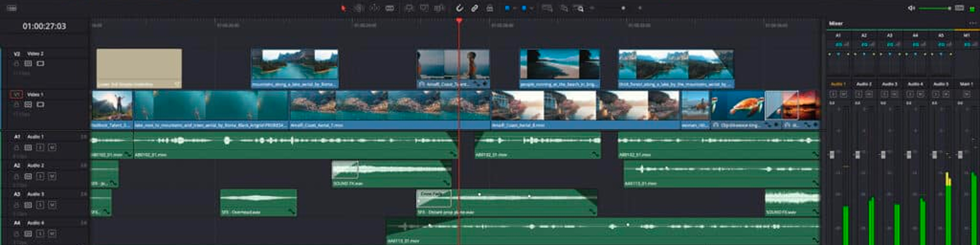
Task: Select the Amalfi Coast clip on Video 2
Action: pos(453,68)
